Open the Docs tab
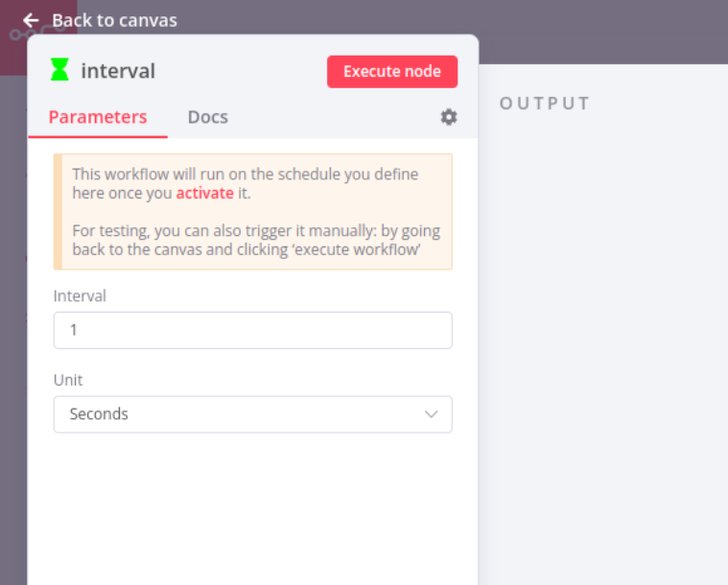 (x=207, y=117)
